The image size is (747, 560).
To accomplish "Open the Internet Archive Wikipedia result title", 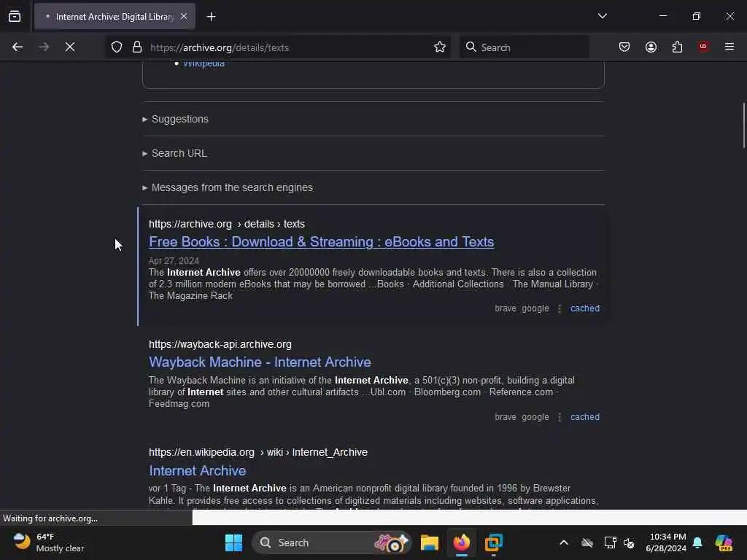I will tap(197, 470).
